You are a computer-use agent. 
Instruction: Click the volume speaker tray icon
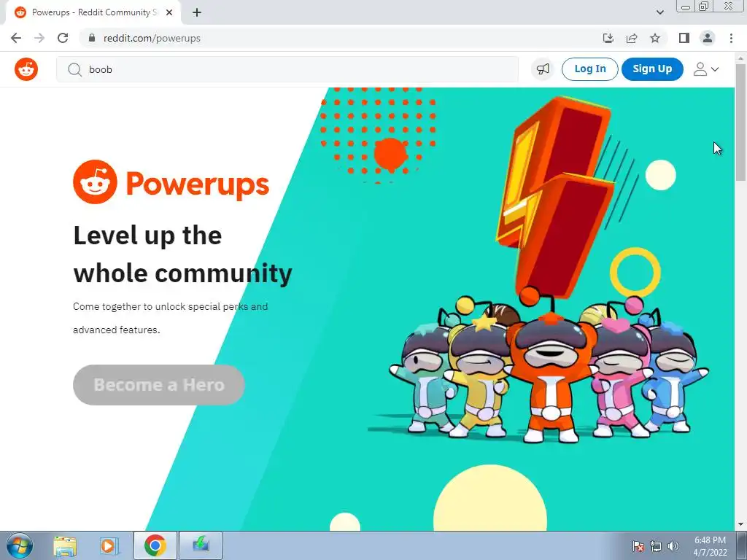673,546
